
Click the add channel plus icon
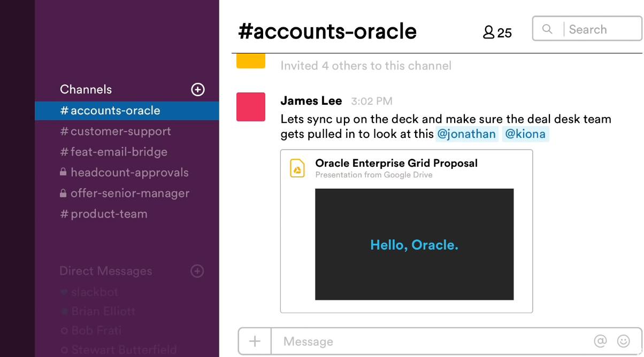coord(198,90)
